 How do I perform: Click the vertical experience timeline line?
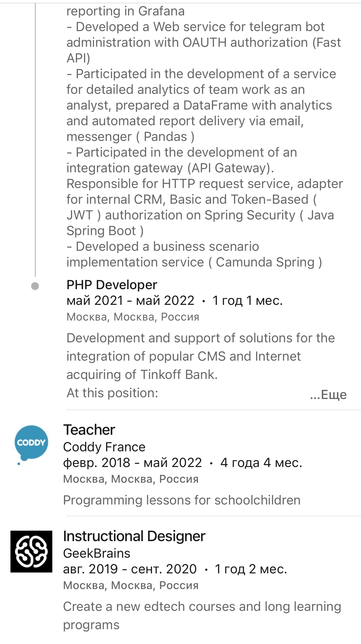35,139
